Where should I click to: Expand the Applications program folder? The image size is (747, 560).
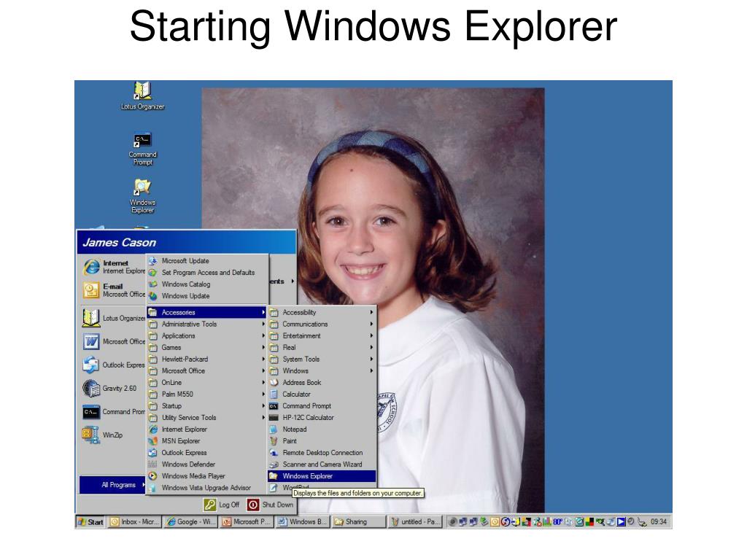tap(206, 335)
